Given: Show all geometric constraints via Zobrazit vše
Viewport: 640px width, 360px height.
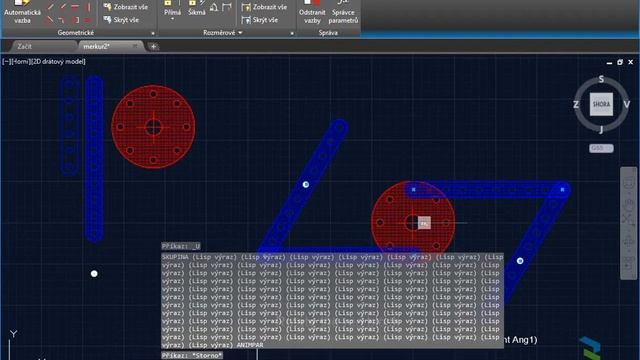Looking at the screenshot, I should click(x=126, y=7).
